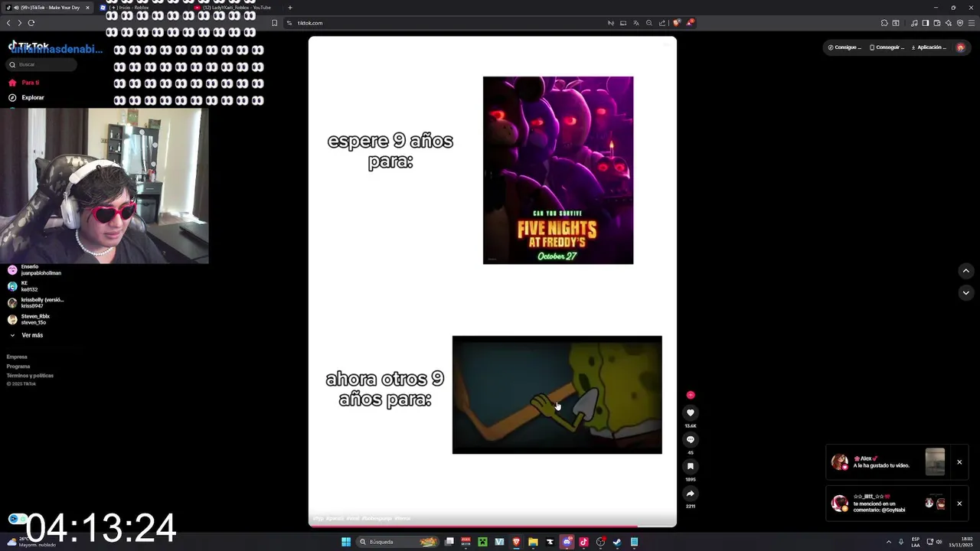
Task: Open OBS Studio from the taskbar
Action: (x=600, y=542)
